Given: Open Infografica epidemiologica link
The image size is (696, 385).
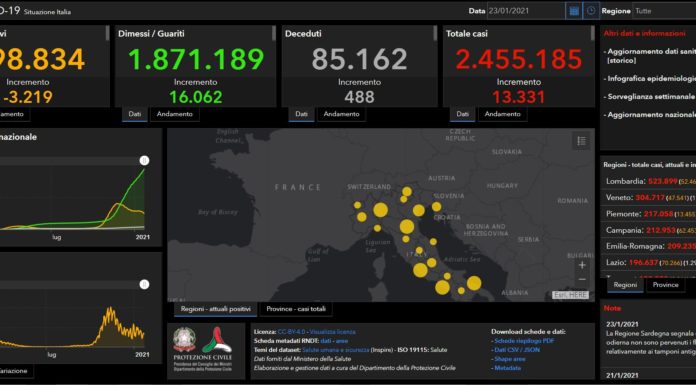Looking at the screenshot, I should [650, 79].
